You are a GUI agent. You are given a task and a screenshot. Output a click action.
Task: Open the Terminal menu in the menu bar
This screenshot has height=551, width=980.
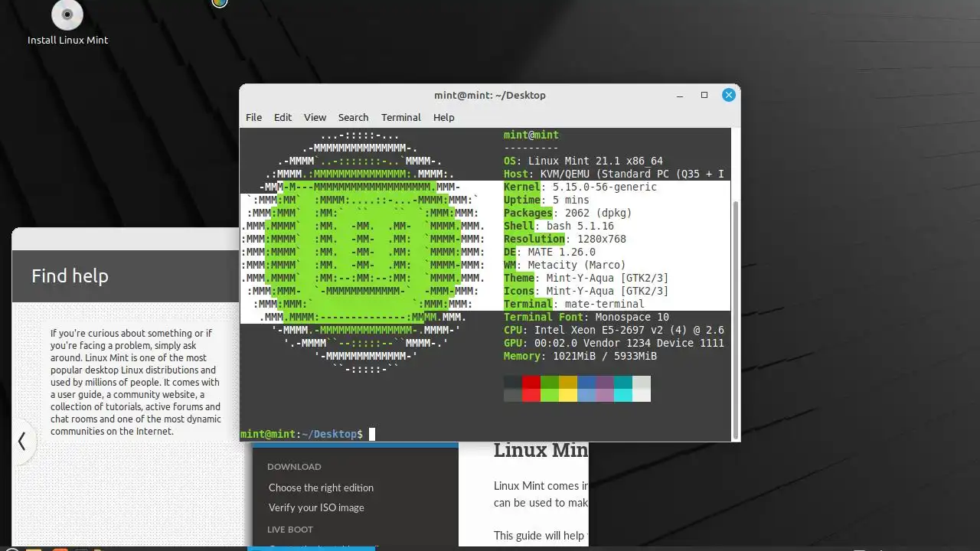click(401, 117)
